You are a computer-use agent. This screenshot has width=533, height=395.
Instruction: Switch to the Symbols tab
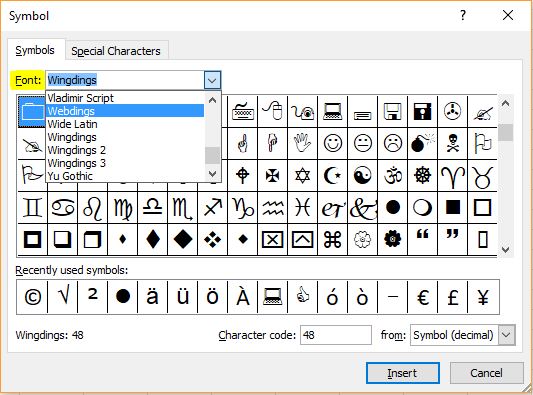(x=35, y=50)
